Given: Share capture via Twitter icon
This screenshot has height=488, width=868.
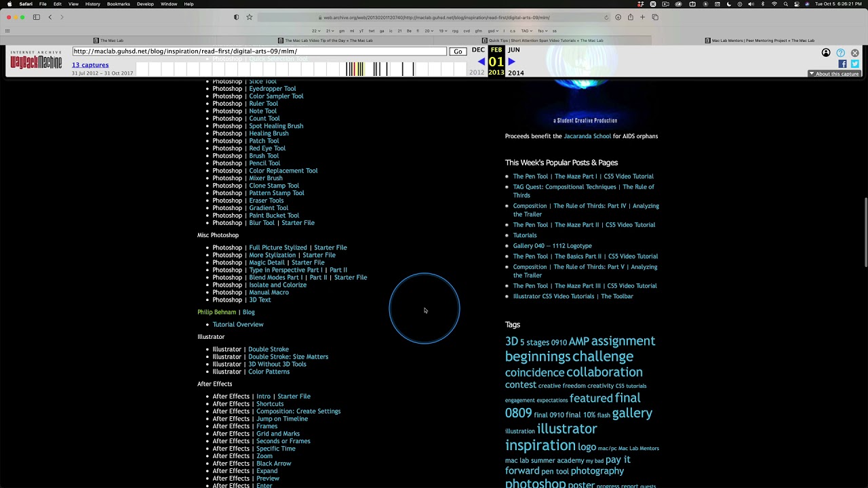Looking at the screenshot, I should [854, 64].
